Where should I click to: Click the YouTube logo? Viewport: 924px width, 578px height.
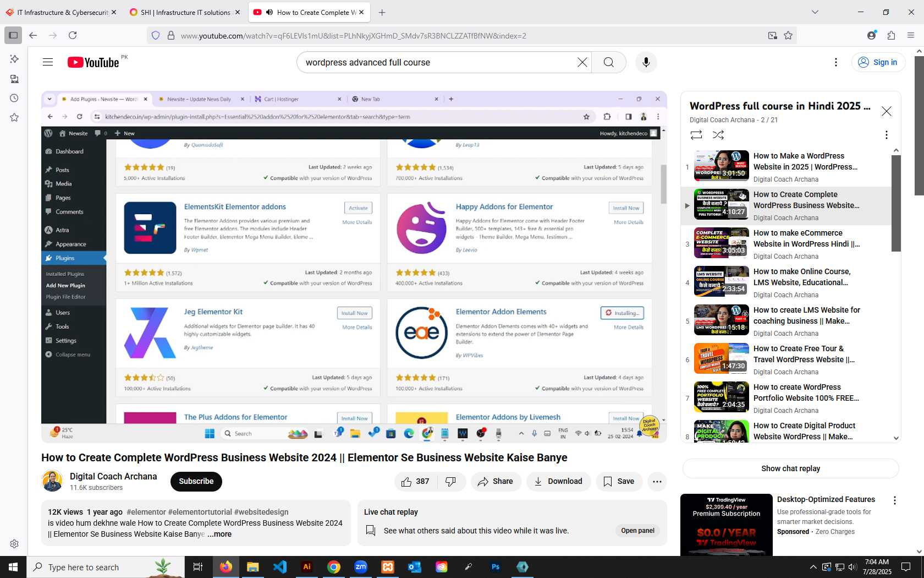coord(94,62)
